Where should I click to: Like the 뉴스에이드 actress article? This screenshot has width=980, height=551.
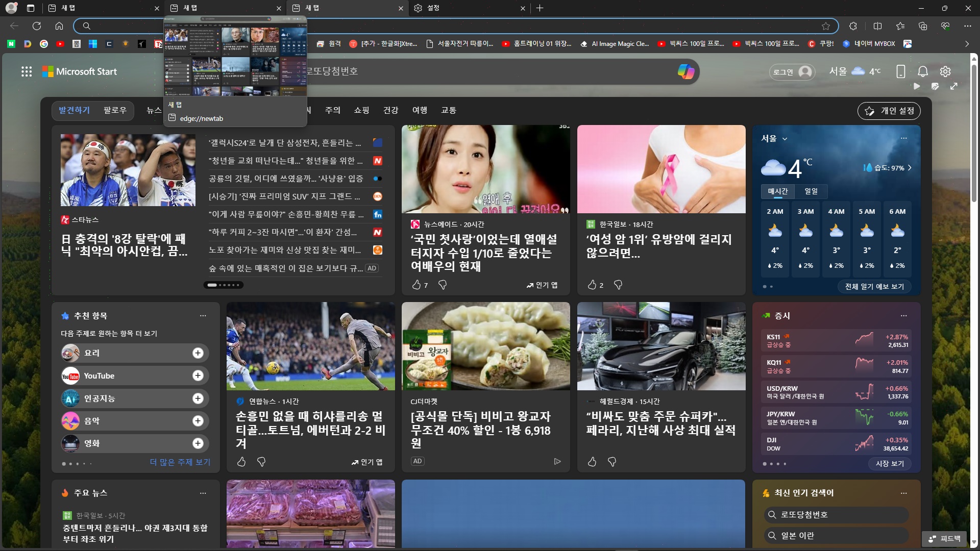416,285
